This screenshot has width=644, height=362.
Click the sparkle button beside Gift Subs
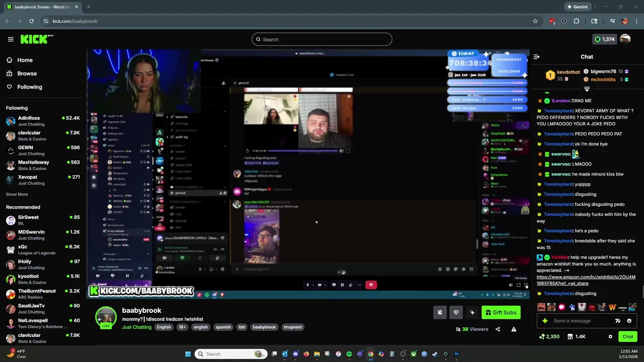coord(472,313)
